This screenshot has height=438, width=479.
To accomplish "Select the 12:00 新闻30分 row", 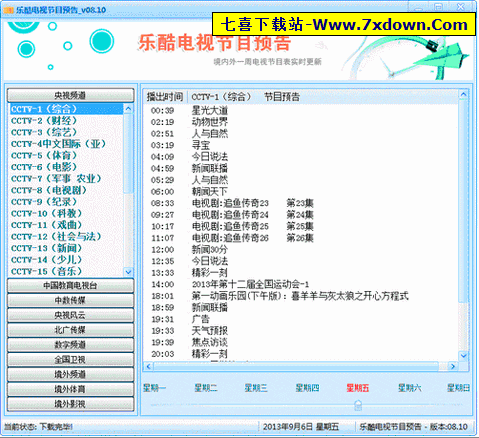I will tap(302, 250).
